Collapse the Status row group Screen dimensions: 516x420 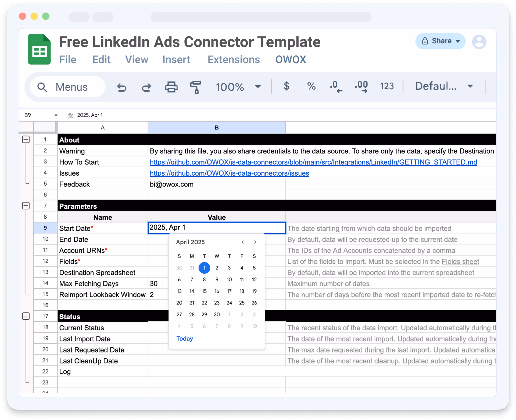click(x=26, y=316)
